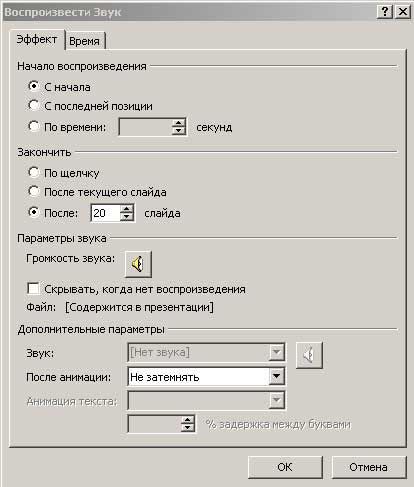Click the greyed speaker preview button beside Звук
The image size is (414, 487).
(x=309, y=355)
